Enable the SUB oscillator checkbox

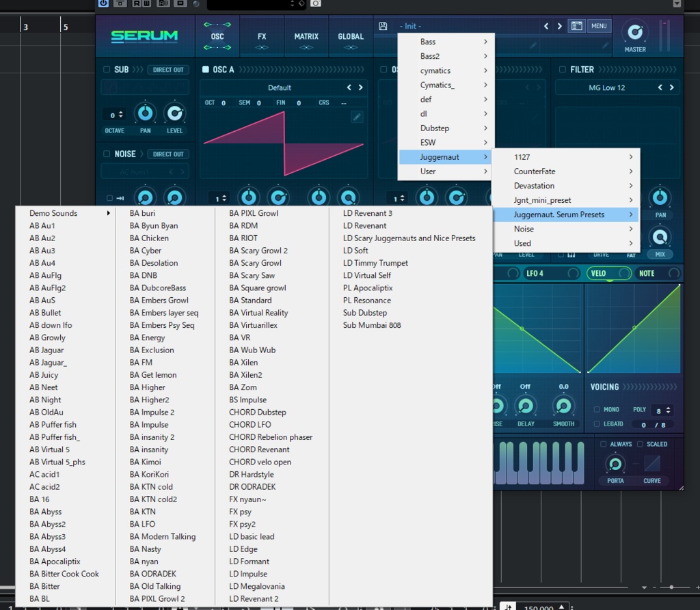pos(108,69)
